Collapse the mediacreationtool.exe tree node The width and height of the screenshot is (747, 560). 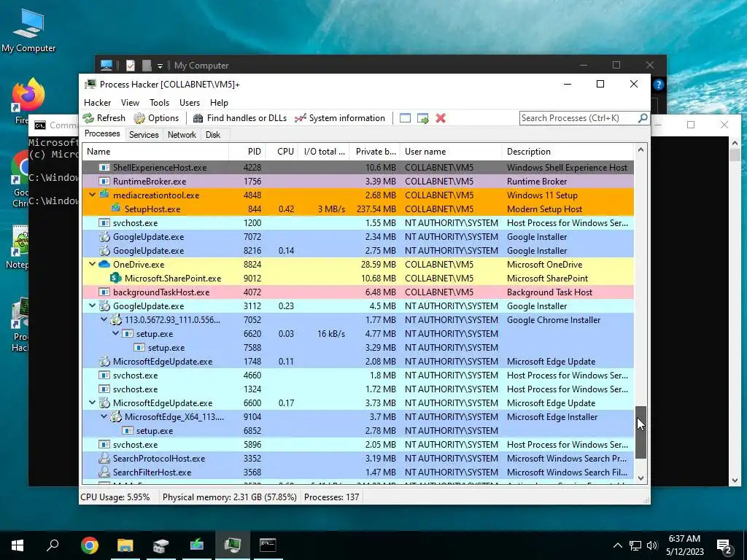point(92,195)
